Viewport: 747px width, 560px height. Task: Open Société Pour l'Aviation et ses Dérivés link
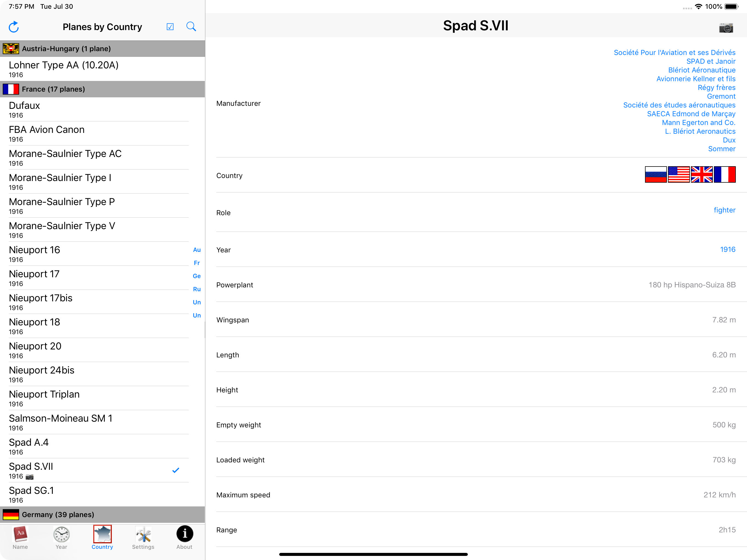coord(674,52)
